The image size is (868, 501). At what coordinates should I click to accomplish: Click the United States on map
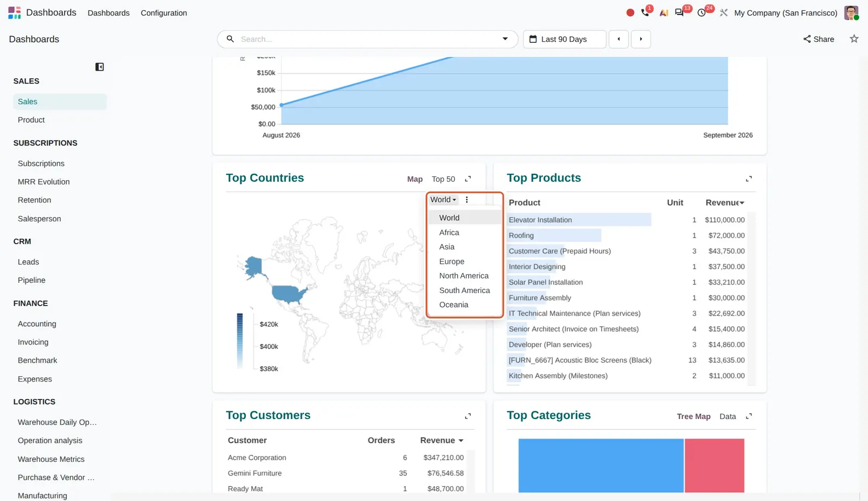click(x=289, y=294)
